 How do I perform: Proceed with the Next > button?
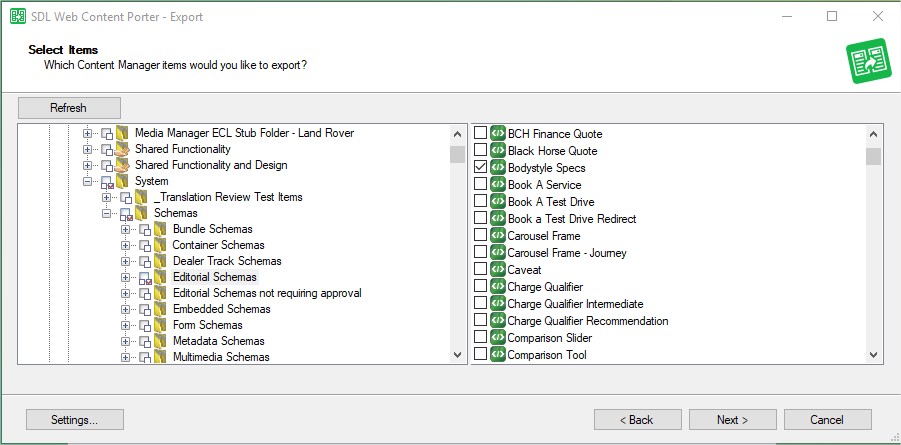(x=733, y=420)
